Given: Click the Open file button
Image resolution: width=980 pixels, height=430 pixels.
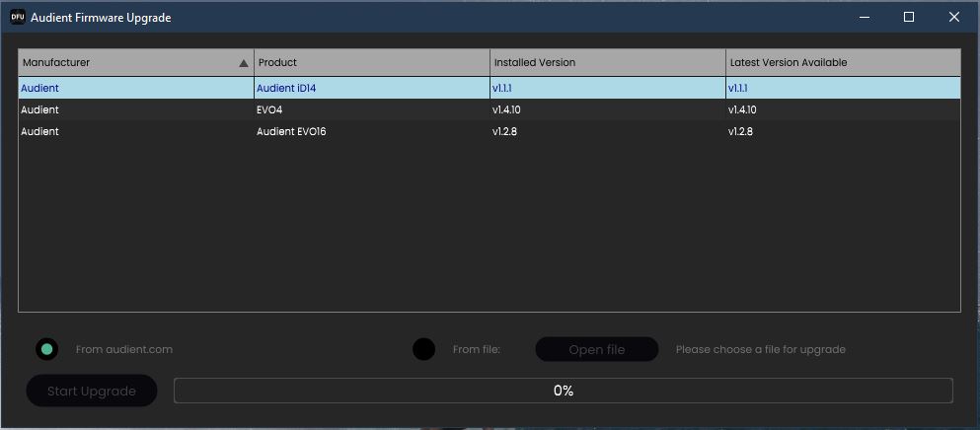Looking at the screenshot, I should coord(597,349).
